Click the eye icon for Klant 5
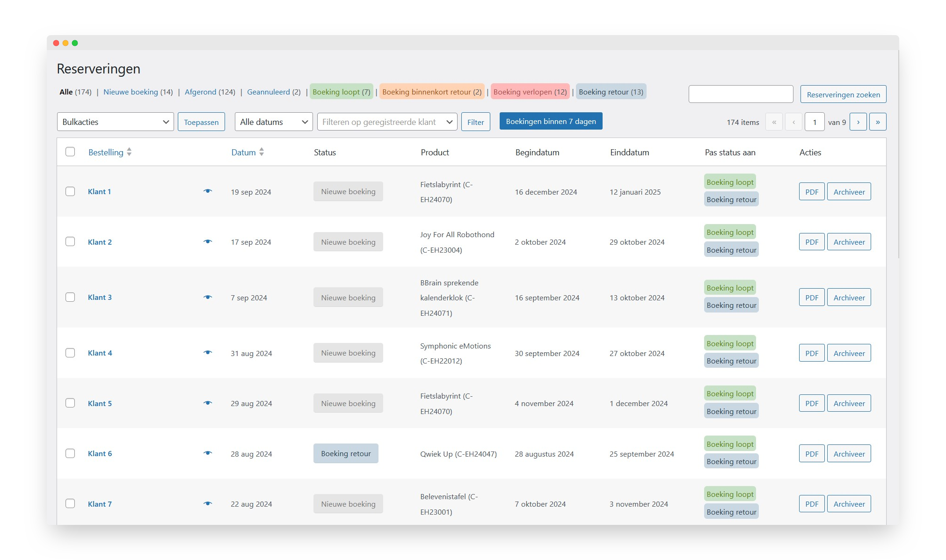Image resolution: width=946 pixels, height=560 pixels. pyautogui.click(x=208, y=403)
